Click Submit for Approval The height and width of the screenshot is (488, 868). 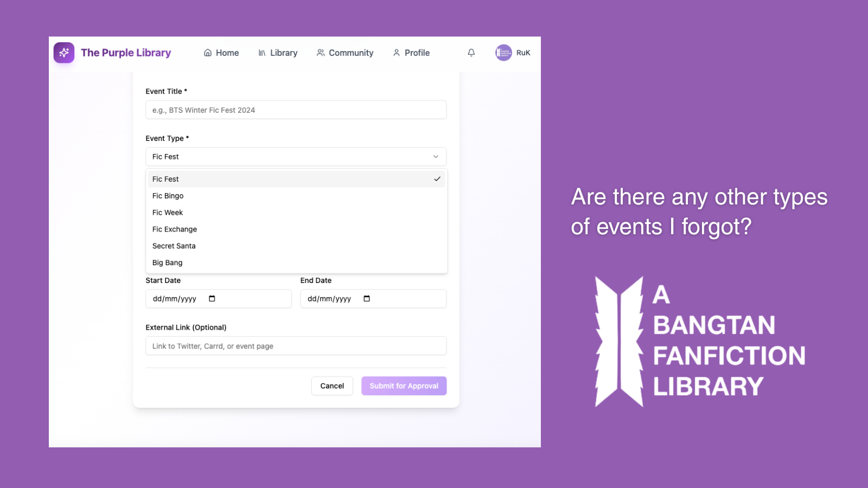click(404, 386)
